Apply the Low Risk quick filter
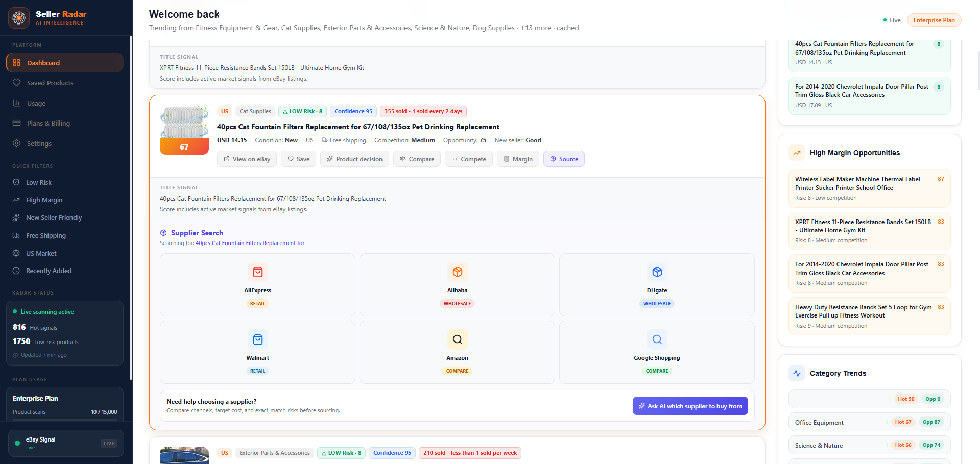The height and width of the screenshot is (464, 980). pyautogui.click(x=65, y=182)
